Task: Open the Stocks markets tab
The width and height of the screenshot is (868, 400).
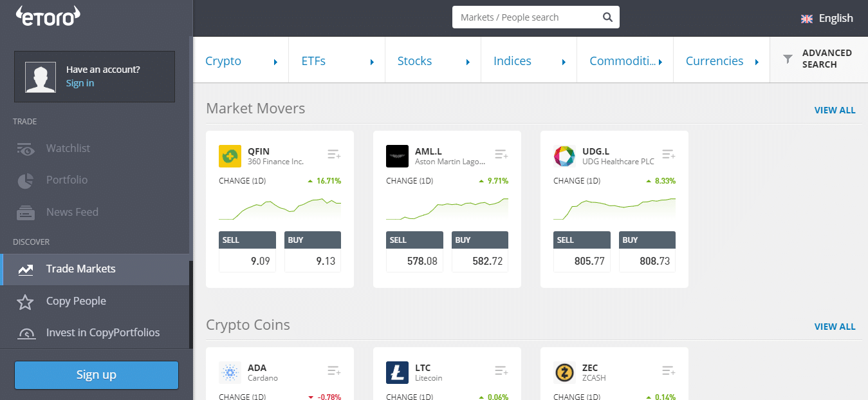Action: 433,60
